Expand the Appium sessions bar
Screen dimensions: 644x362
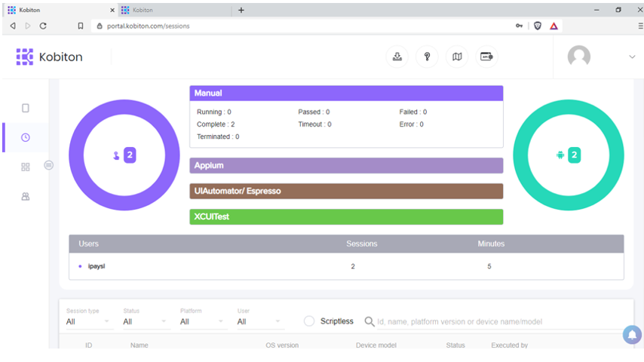point(346,166)
